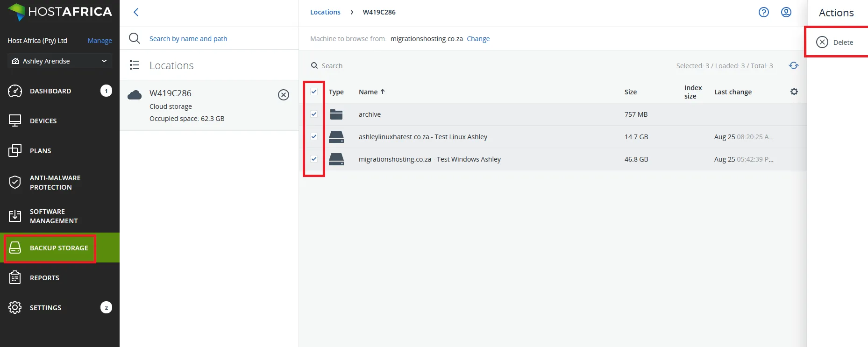868x347 pixels.
Task: Remove the W419C286 location with the X icon
Action: coord(284,95)
